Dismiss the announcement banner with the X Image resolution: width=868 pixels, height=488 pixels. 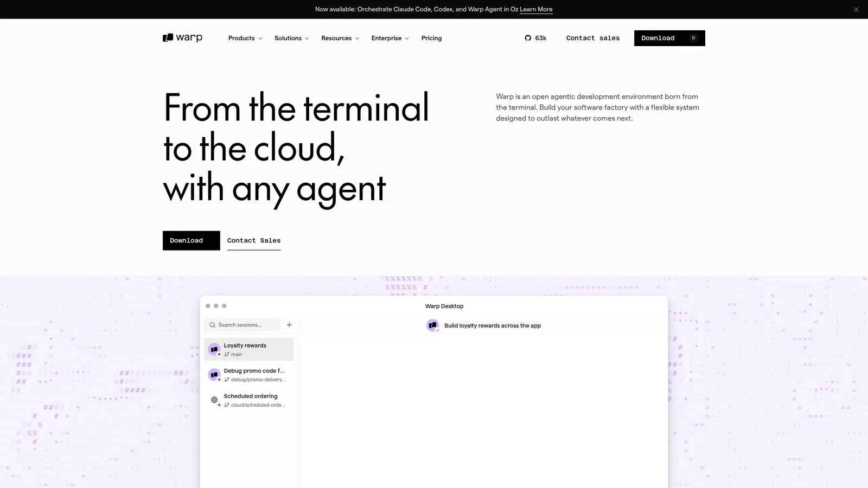[856, 9]
